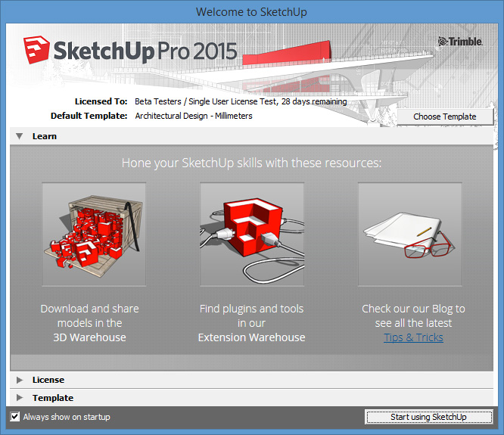This screenshot has width=504, height=435.
Task: Open the Extension Warehouse cube thumbnail
Action: [252, 235]
